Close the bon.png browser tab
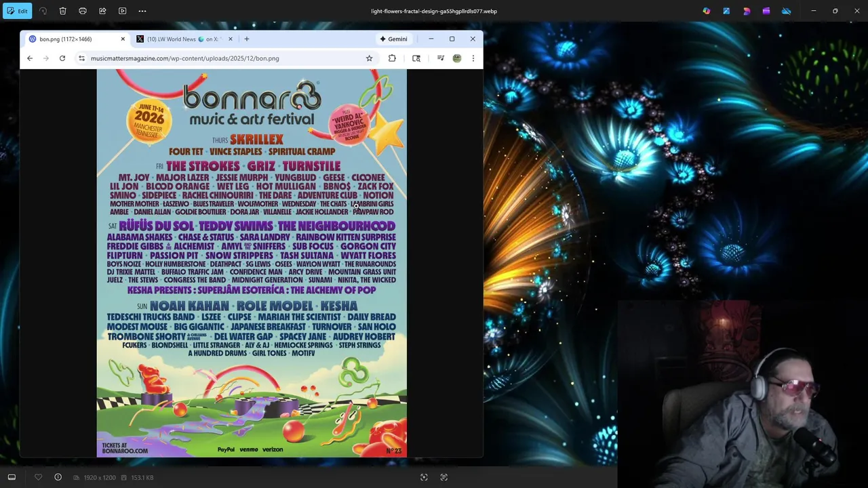Viewport: 868px width, 488px height. [x=123, y=39]
